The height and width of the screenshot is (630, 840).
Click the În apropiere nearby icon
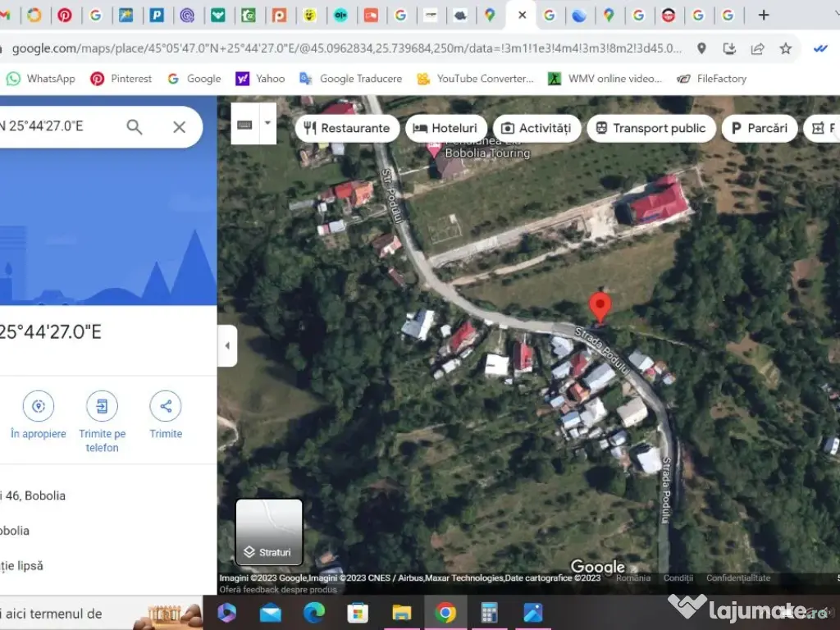(39, 406)
